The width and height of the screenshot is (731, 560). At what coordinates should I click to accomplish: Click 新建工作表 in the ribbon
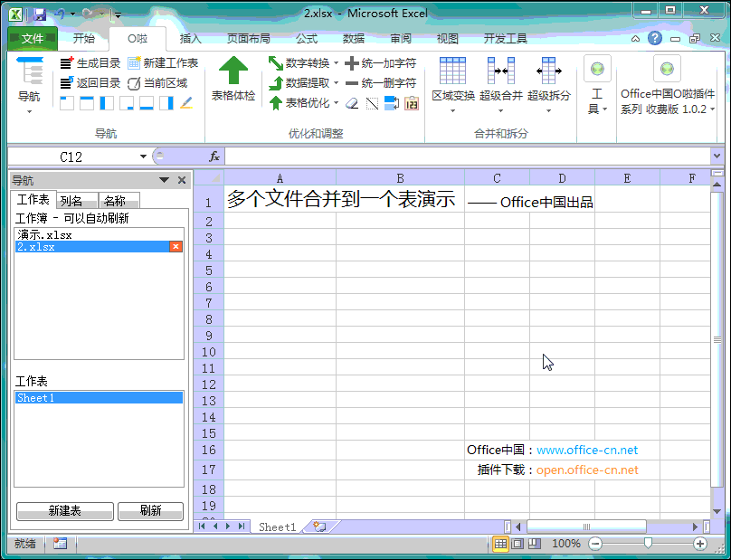click(163, 63)
